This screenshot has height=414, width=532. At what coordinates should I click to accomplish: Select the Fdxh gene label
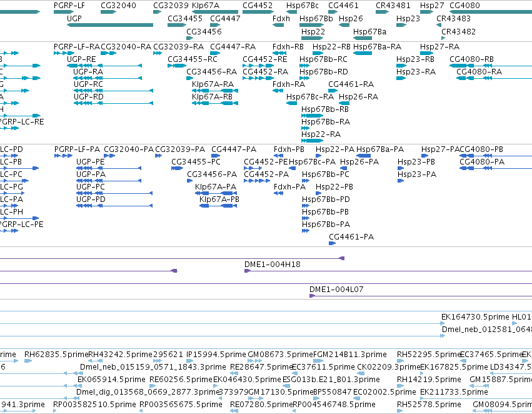[281, 18]
